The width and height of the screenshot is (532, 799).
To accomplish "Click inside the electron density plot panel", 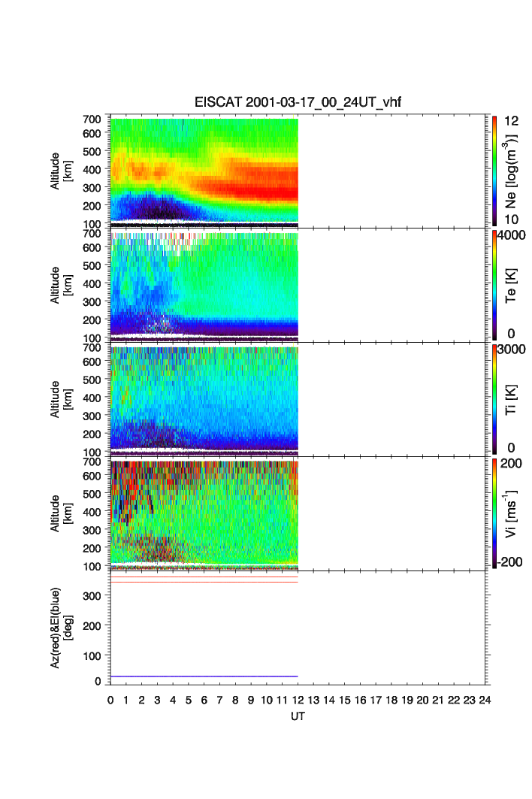I will pyautogui.click(x=204, y=170).
